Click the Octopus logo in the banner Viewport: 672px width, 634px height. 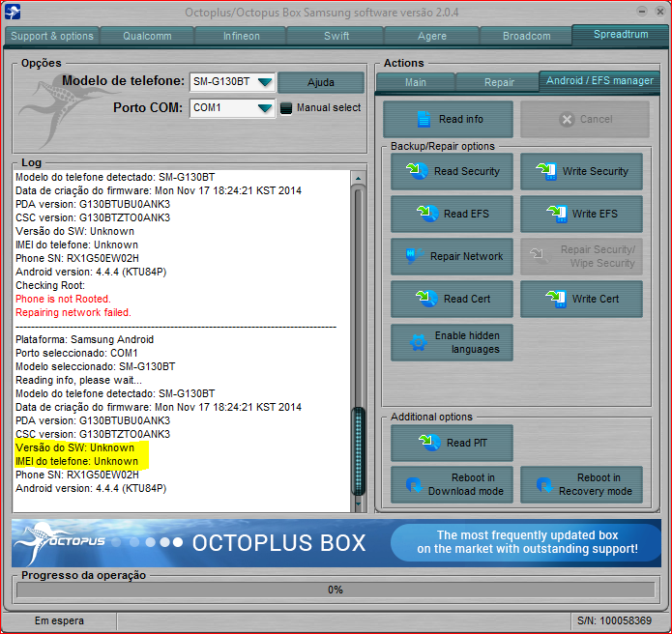click(x=60, y=542)
